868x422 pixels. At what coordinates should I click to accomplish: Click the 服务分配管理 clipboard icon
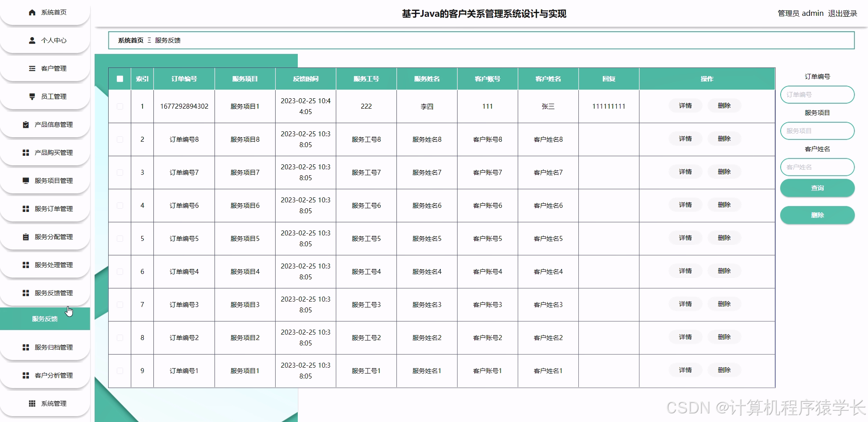(26, 237)
